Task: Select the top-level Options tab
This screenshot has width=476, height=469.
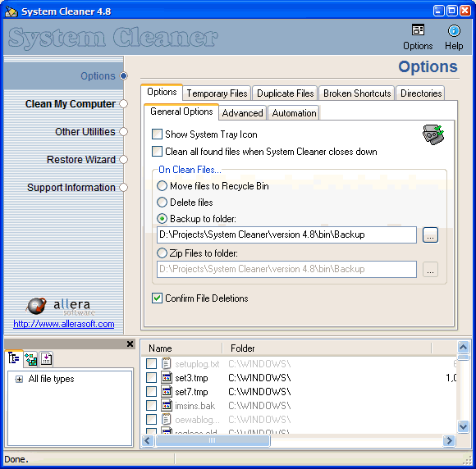Action: click(162, 92)
